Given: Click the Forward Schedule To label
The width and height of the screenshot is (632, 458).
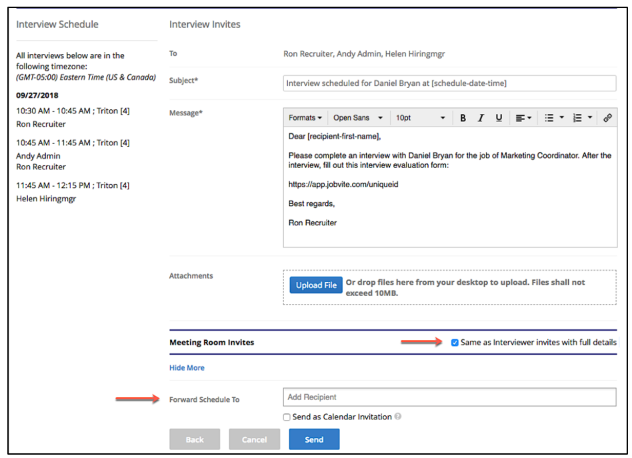Looking at the screenshot, I should 204,400.
